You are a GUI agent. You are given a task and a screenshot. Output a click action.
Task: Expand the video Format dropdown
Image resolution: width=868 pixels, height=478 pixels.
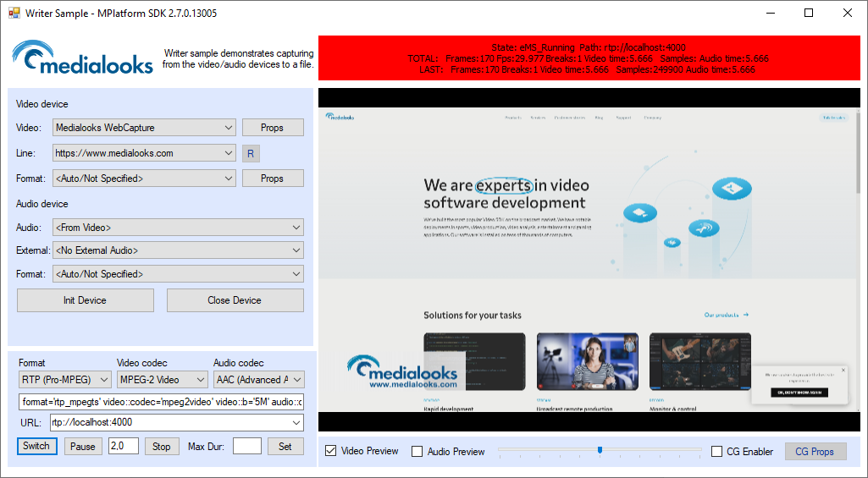pyautogui.click(x=145, y=179)
